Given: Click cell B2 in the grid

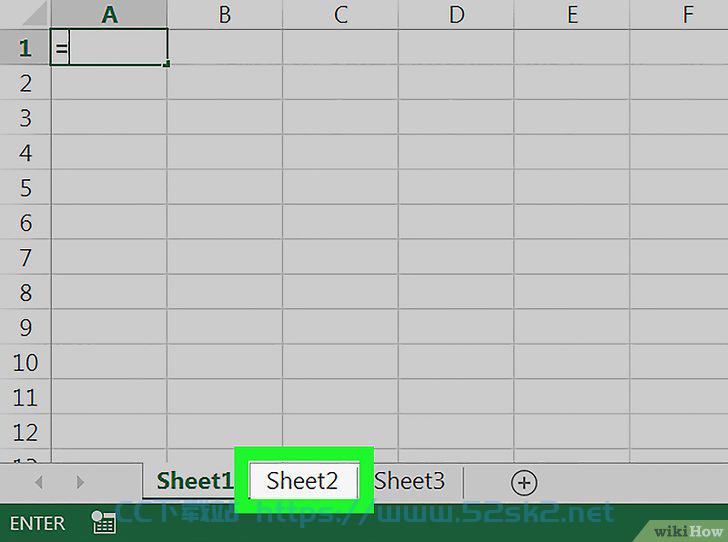Looking at the screenshot, I should 225,82.
